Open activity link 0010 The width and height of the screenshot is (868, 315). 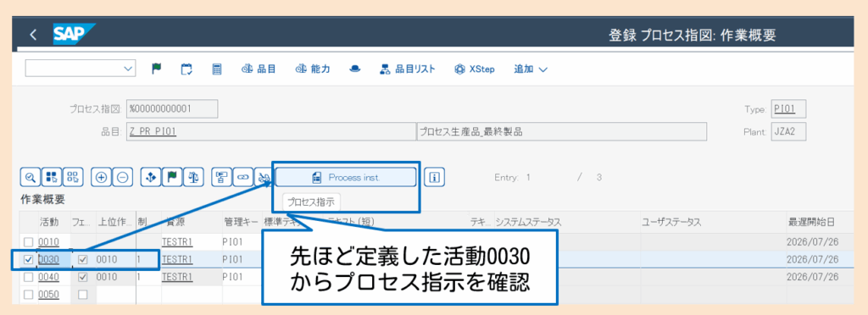48,241
